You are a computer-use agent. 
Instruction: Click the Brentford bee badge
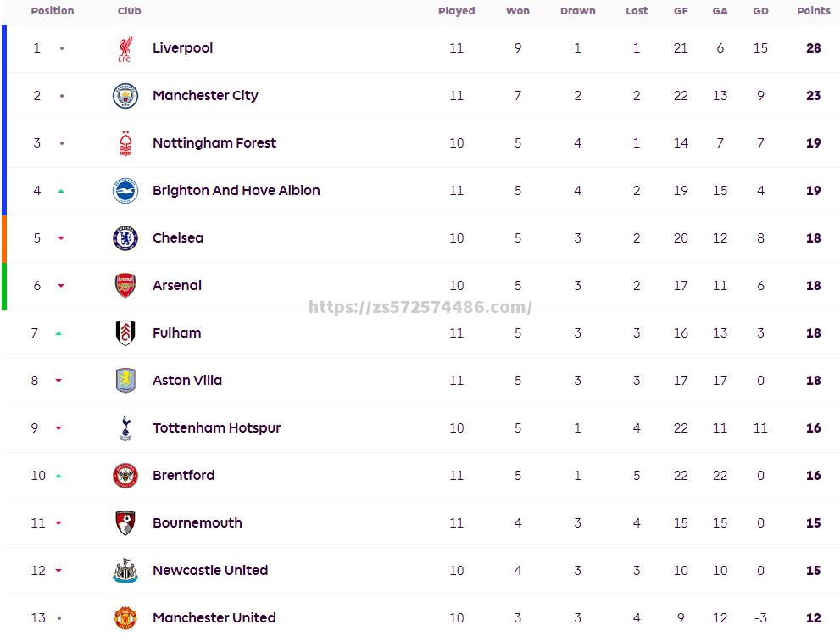(x=125, y=476)
